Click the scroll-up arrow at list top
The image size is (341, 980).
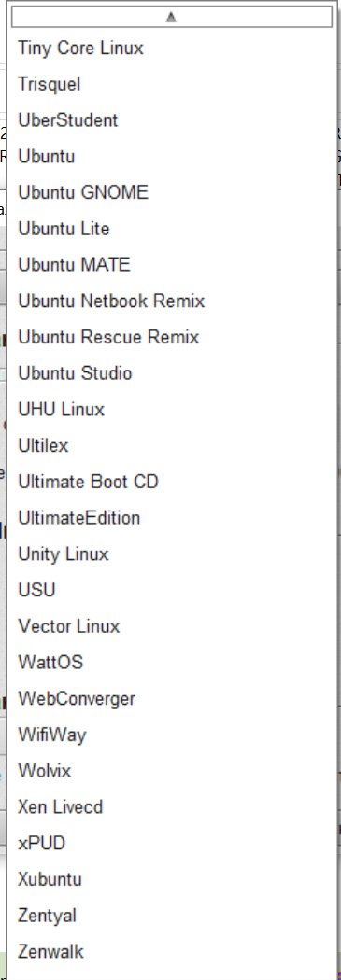point(172,18)
